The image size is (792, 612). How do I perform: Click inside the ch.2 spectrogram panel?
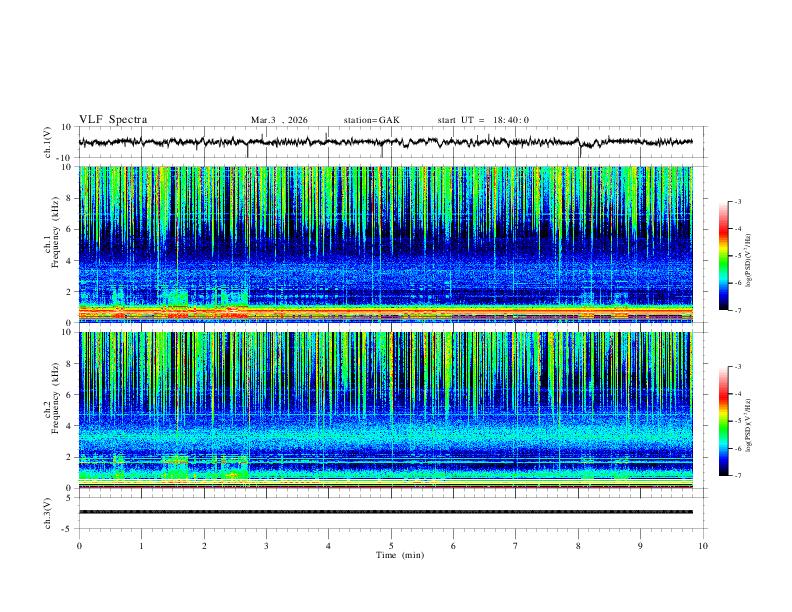click(385, 410)
